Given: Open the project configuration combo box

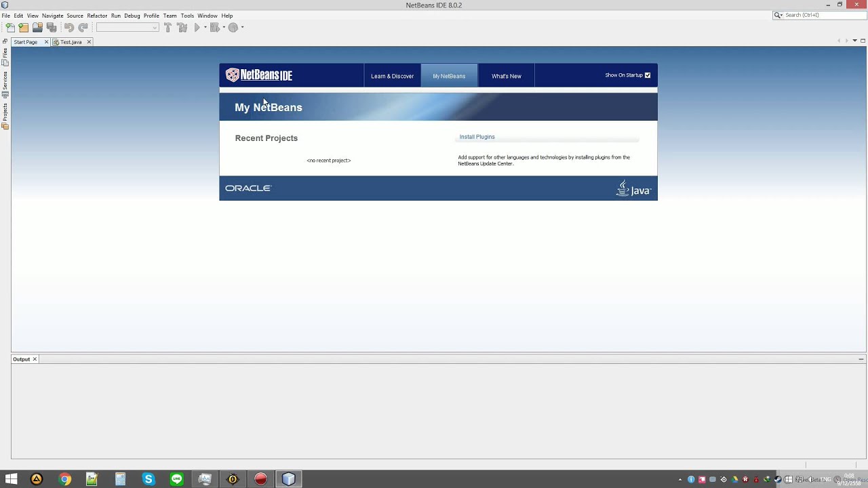Looking at the screenshot, I should point(127,28).
